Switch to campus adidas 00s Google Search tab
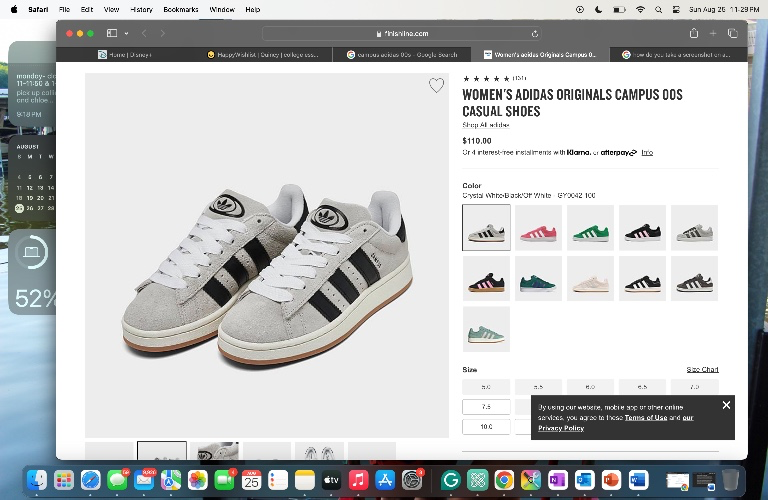Viewport: 768px width, 500px height. coord(402,54)
